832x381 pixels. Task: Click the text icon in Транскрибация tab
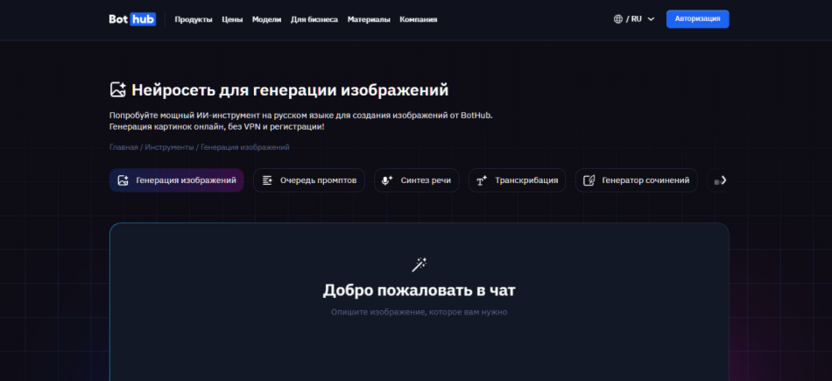(x=481, y=181)
